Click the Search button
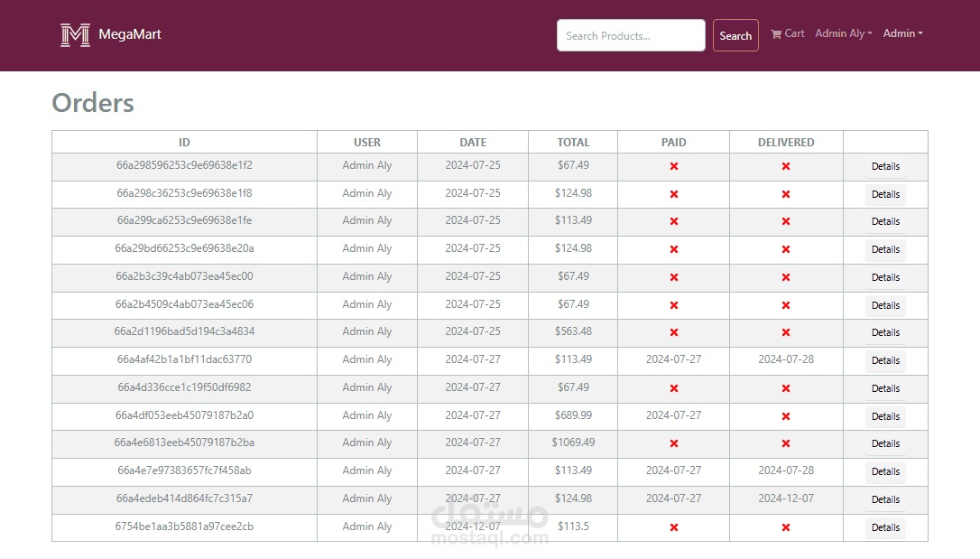This screenshot has height=559, width=980. 735,35
